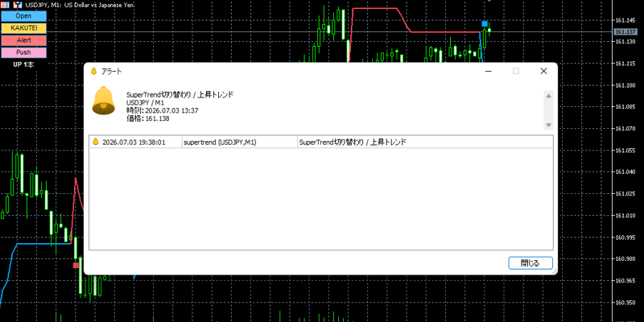
Task: Toggle the yellow KAKUTEI button
Action: (x=23, y=28)
